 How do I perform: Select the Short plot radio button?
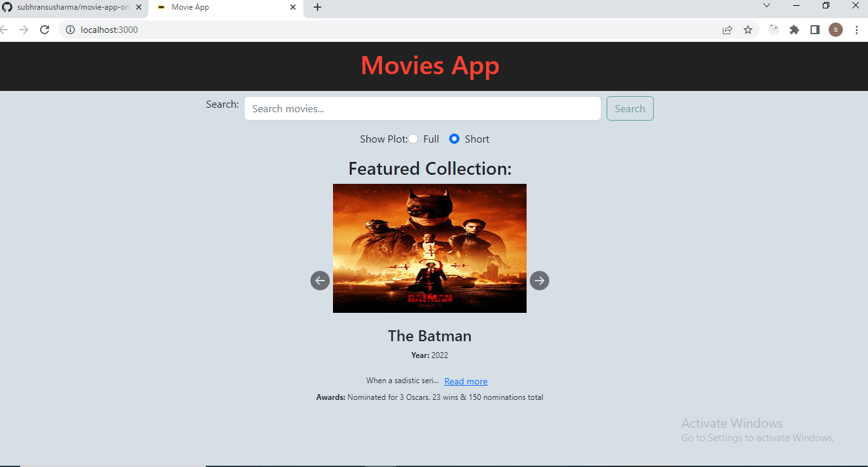click(x=454, y=139)
